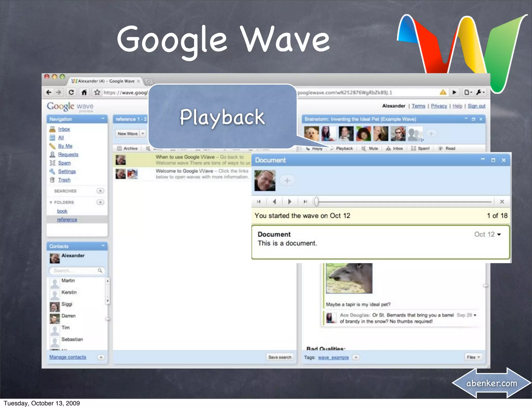Click Sign out link
The height and width of the screenshot is (409, 532).
(476, 106)
